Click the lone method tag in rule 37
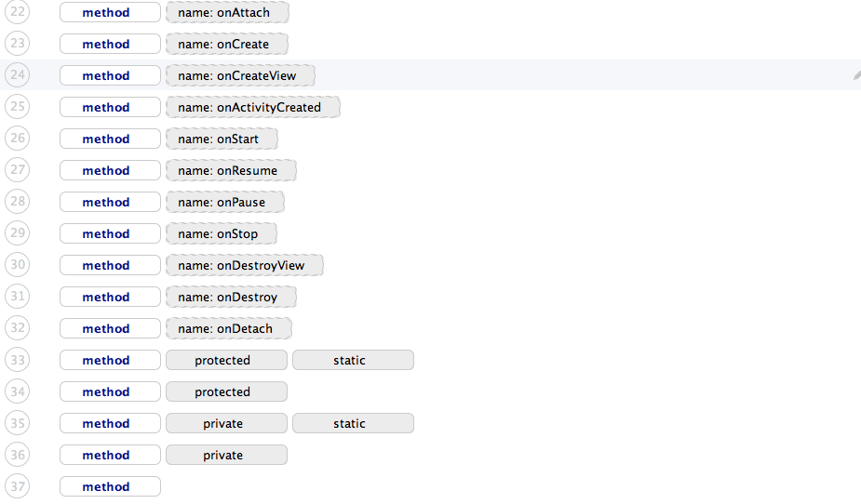Screen dimensions: 861x504 (x=111, y=486)
